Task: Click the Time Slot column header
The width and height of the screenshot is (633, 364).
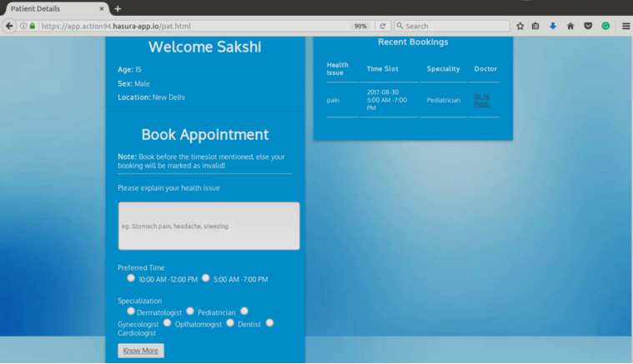Action: 382,69
